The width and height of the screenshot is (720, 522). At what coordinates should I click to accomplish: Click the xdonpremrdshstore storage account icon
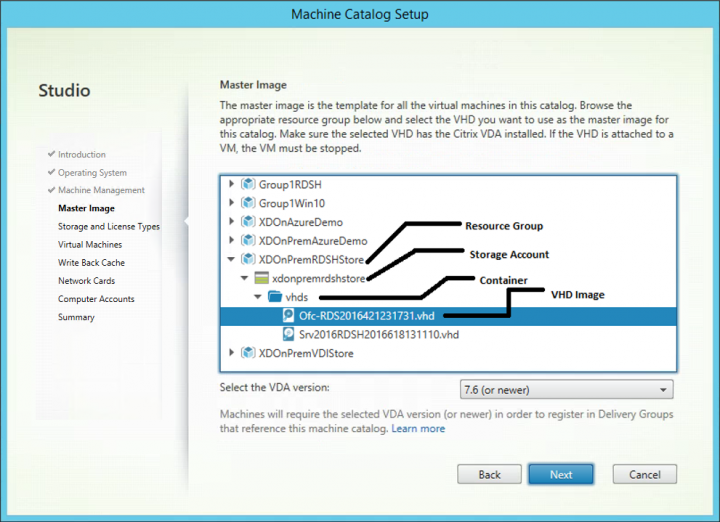point(263,278)
